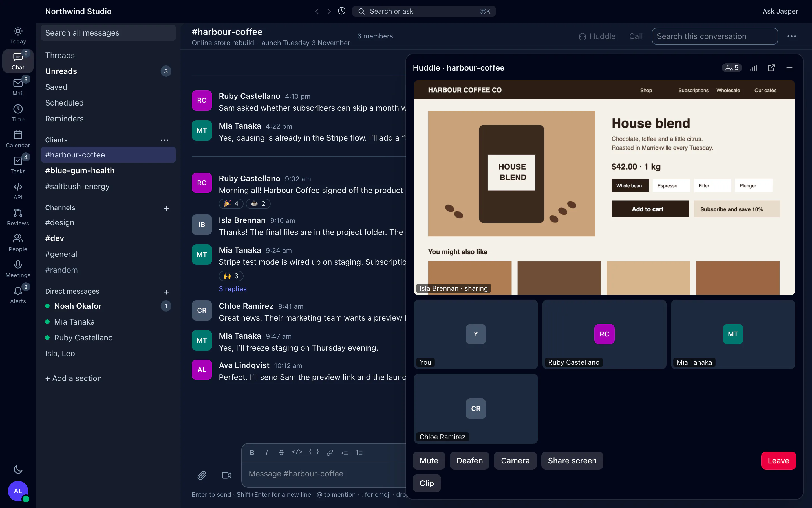The height and width of the screenshot is (508, 812).
Task: Open Calendar in the left rail
Action: [18, 139]
